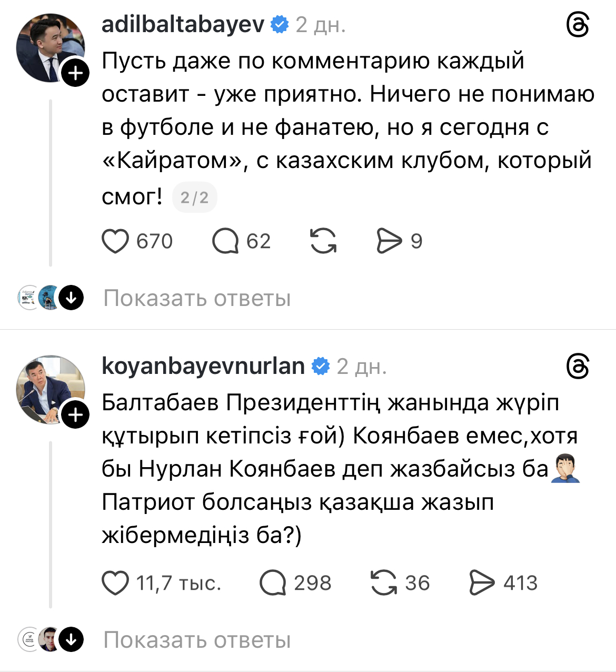
Task: Open the 2/2 thread part indicator
Action: pyautogui.click(x=194, y=198)
